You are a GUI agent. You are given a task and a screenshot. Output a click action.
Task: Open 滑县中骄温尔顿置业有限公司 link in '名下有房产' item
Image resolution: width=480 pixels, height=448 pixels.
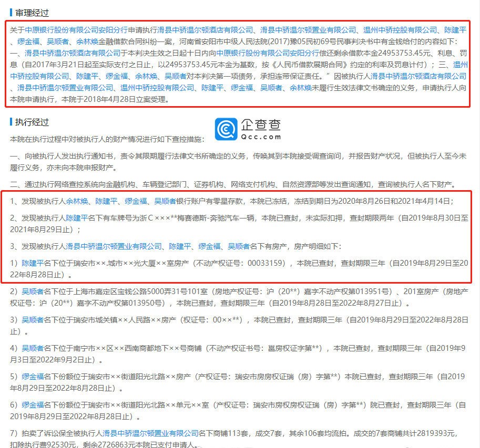[114, 246]
